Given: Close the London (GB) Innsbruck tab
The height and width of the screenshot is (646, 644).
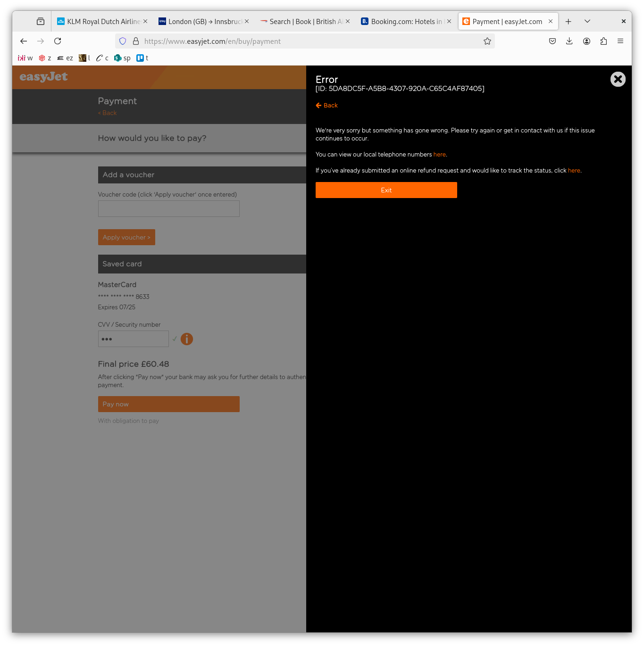Looking at the screenshot, I should point(247,21).
